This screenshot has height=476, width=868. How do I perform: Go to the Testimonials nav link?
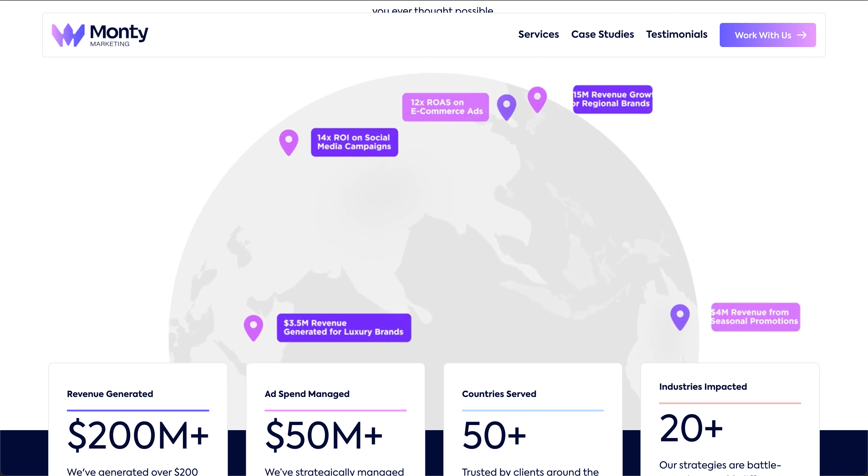tap(677, 34)
